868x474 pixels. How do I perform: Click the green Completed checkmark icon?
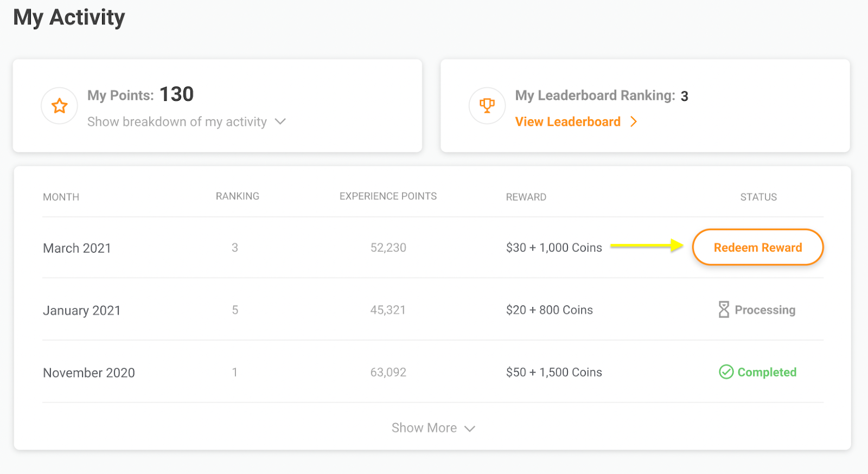coord(726,372)
